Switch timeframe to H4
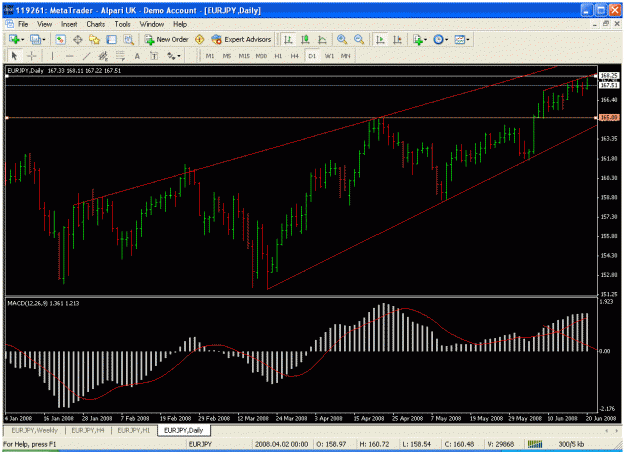The height and width of the screenshot is (452, 625). (295, 56)
